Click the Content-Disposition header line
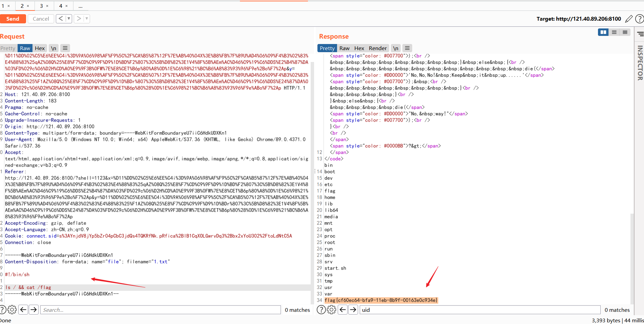 tap(87, 262)
